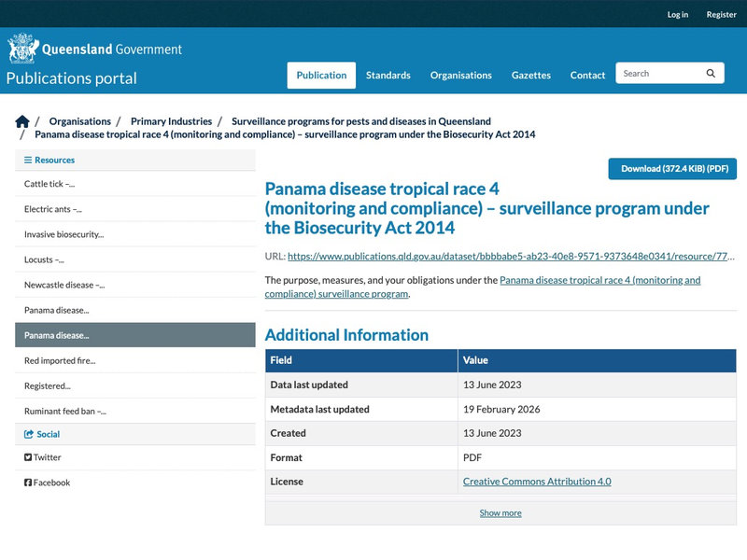Open the Contact menu item
The image size is (747, 560).
click(x=587, y=76)
